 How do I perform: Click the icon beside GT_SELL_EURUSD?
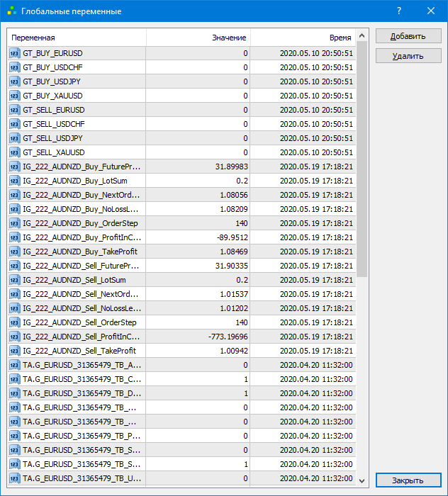point(15,110)
